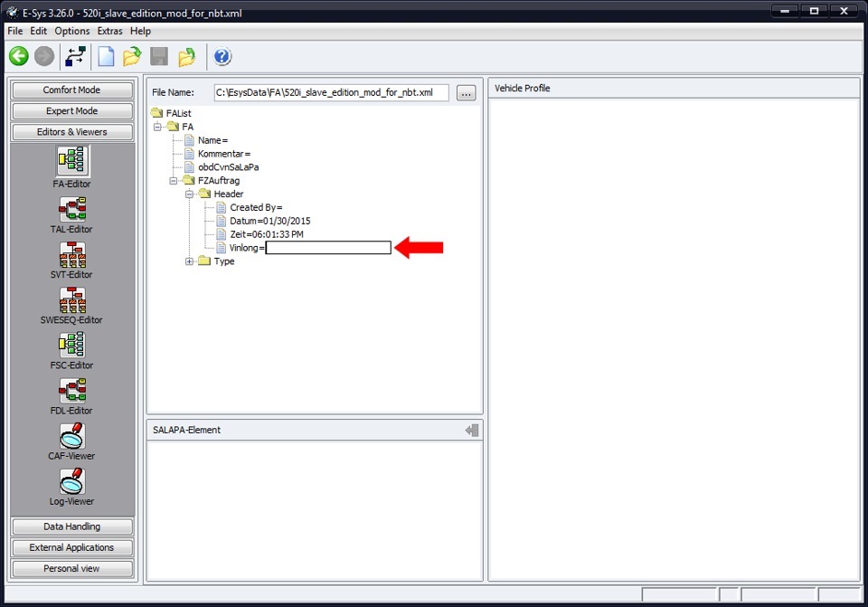This screenshot has height=607, width=868.
Task: Open the TAL-Editor
Action: coord(72,209)
